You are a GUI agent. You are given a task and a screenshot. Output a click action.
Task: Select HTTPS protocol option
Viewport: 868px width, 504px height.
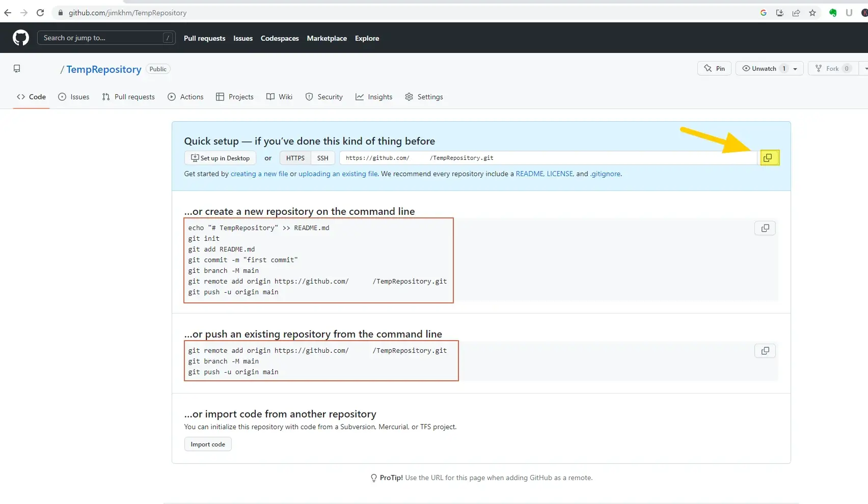pos(295,158)
